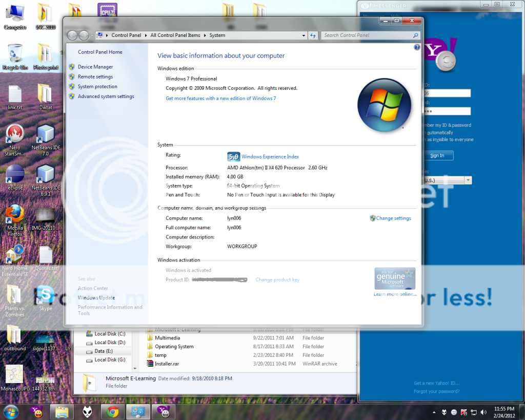
Task: Click Sign In button in Yahoo Messenger
Action: click(438, 155)
